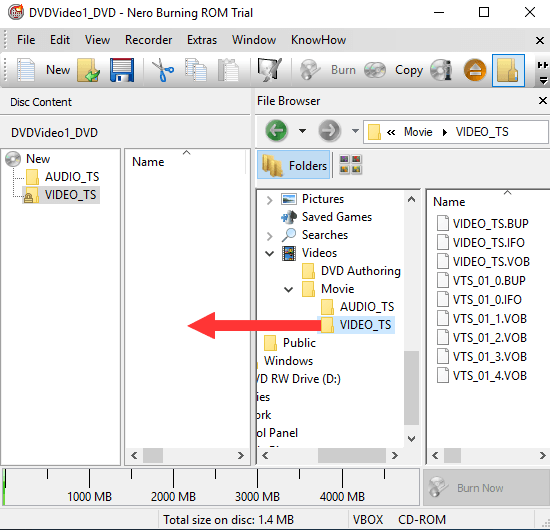Collapse the Movie folder node
Image resolution: width=550 pixels, height=530 pixels.
[288, 289]
